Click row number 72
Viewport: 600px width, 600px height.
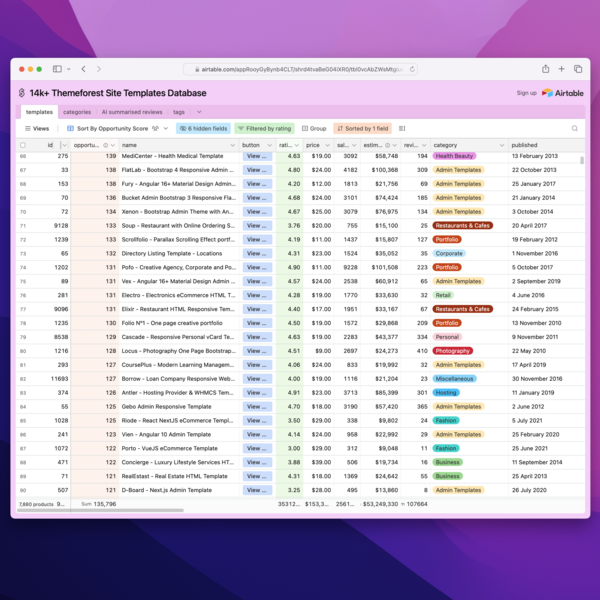click(x=23, y=240)
